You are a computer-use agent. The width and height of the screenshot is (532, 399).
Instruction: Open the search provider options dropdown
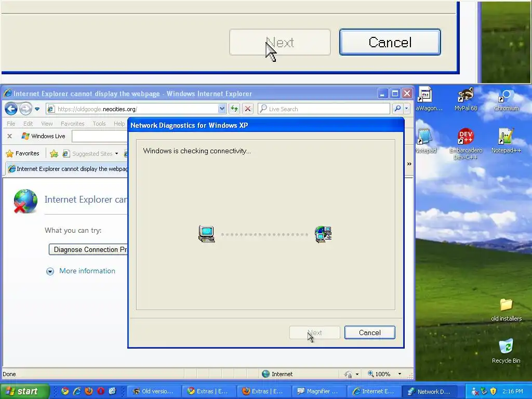406,109
